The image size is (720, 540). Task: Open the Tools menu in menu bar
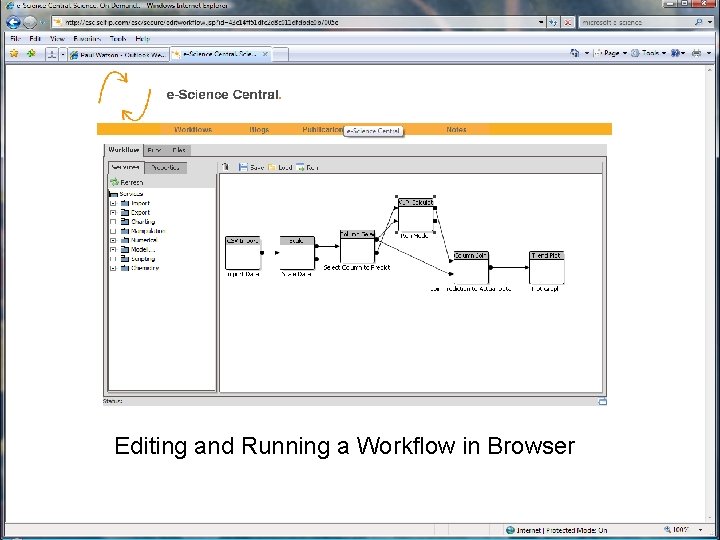[x=118, y=39]
